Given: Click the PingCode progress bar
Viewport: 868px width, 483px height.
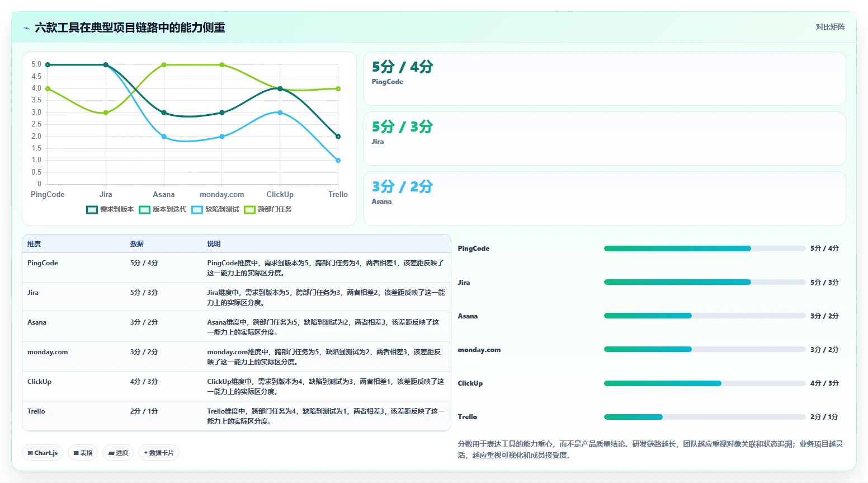Looking at the screenshot, I should [705, 248].
